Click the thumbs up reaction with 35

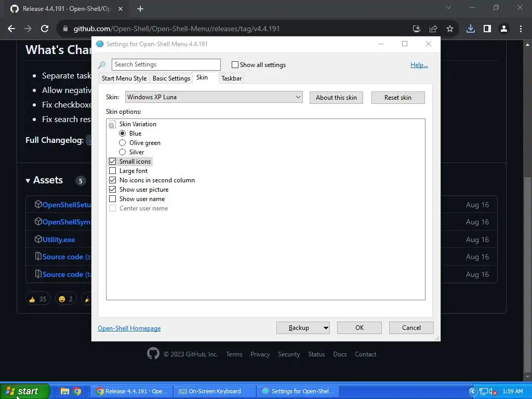click(x=38, y=299)
